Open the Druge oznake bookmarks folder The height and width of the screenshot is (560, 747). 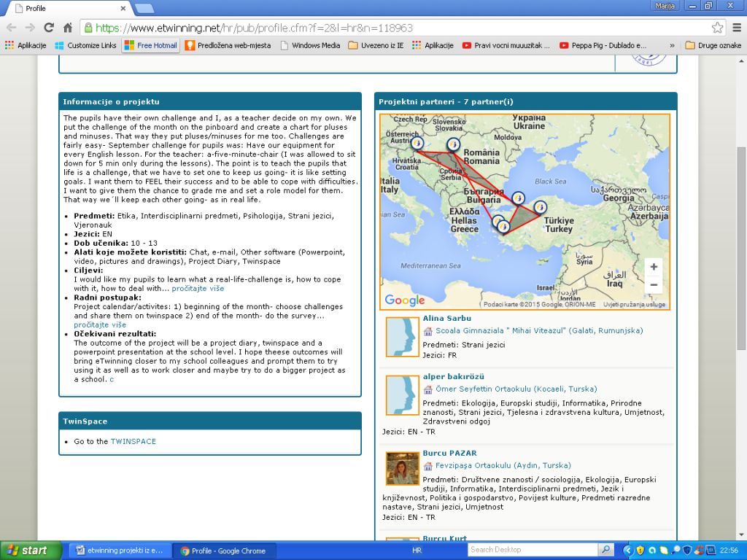click(713, 45)
